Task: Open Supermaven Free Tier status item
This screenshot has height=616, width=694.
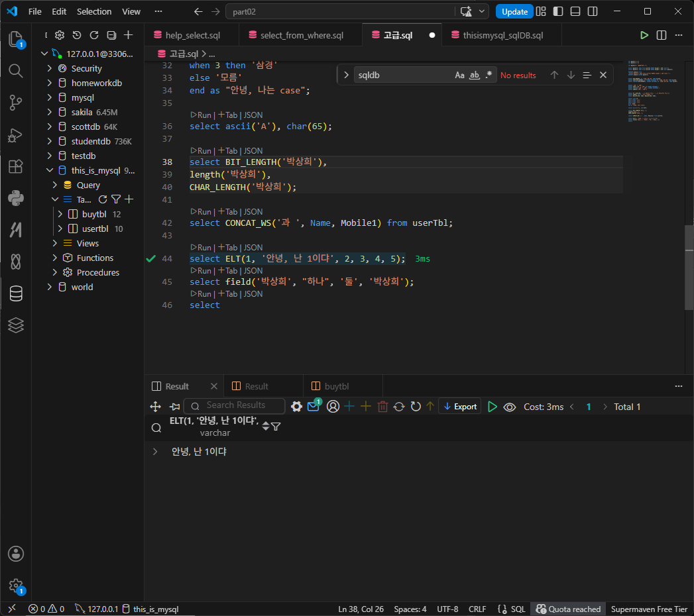Action: click(649, 609)
